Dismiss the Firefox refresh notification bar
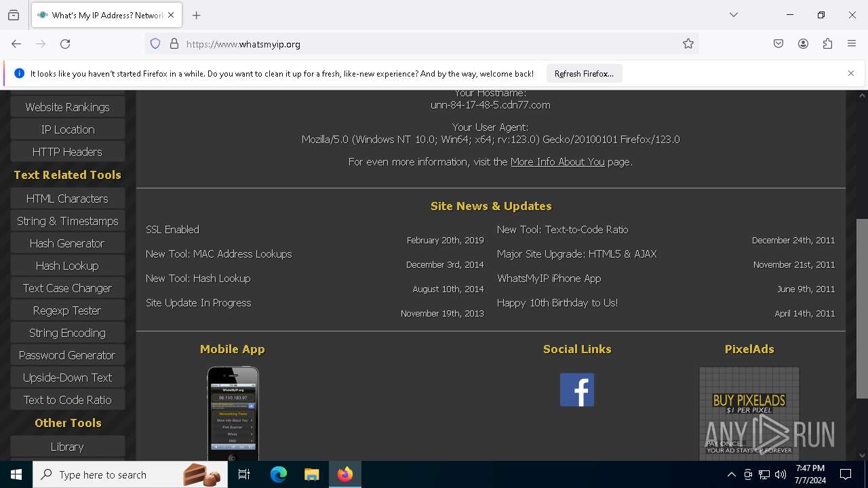 (x=851, y=73)
